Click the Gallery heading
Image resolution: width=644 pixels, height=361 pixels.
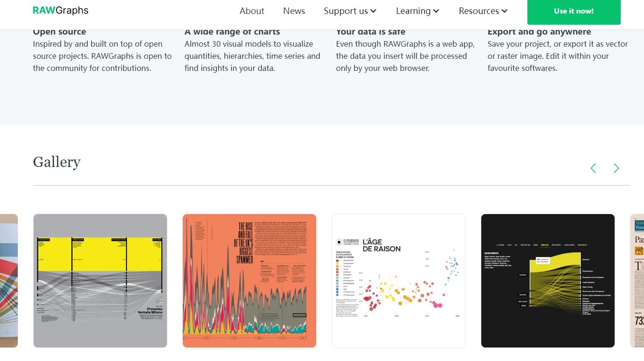tap(57, 162)
